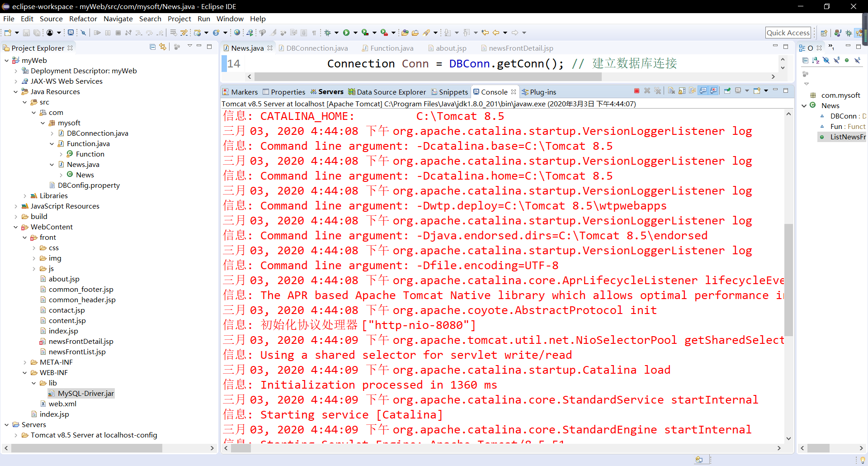Screen dimensions: 868x466
Task: Click the Project Explorer horizontal scrollbar
Action: pos(87,448)
